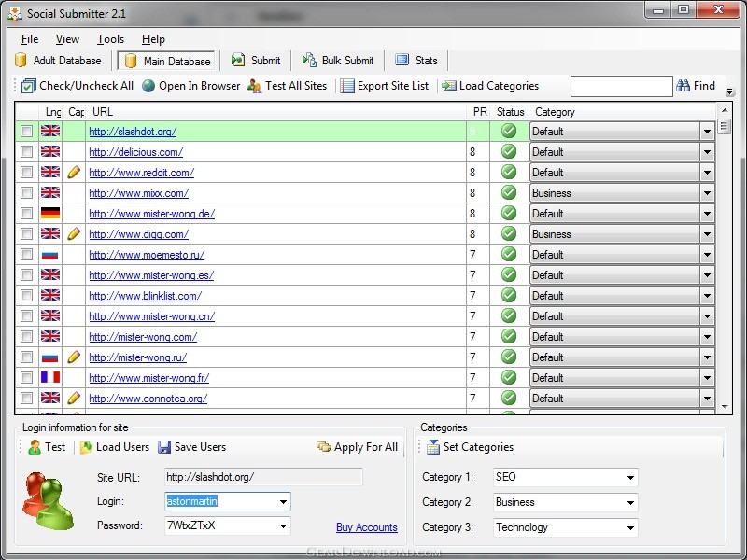Click Export Site List icon

click(347, 86)
